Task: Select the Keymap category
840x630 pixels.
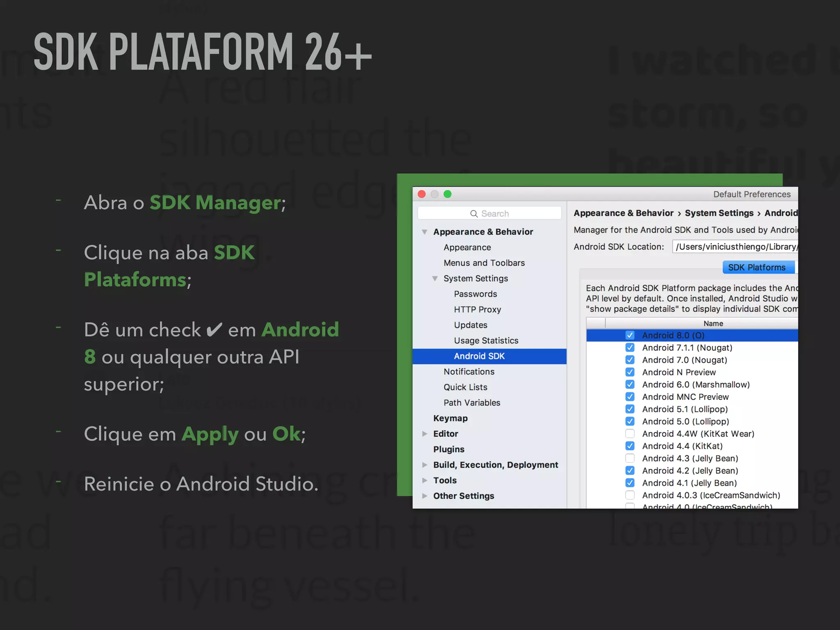Action: 450,418
